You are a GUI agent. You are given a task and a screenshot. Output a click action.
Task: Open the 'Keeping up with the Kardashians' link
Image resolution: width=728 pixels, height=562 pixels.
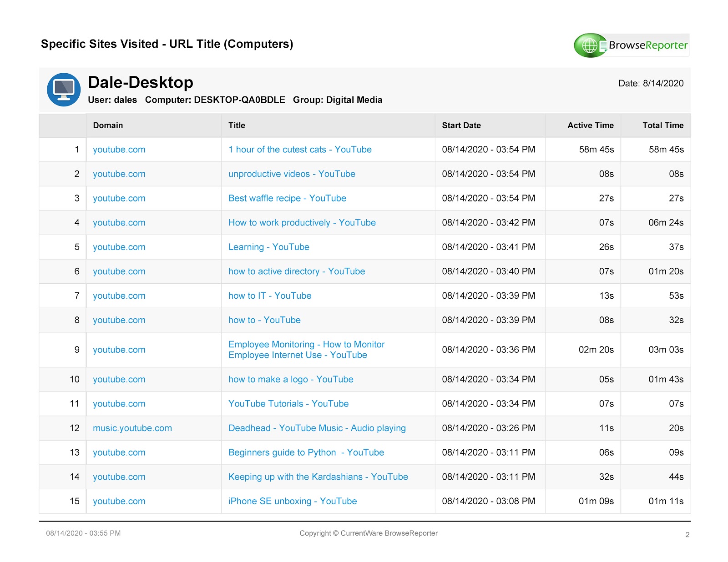tap(318, 477)
